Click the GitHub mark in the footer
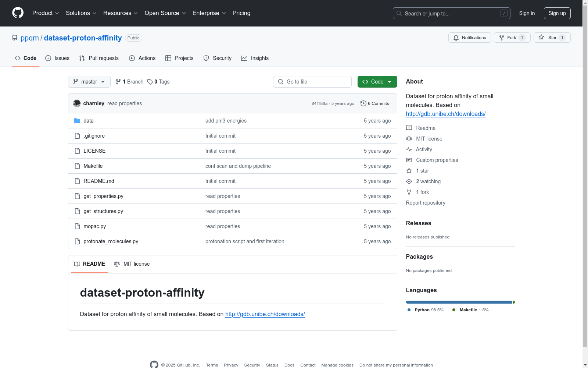The image size is (588, 368). point(154,365)
